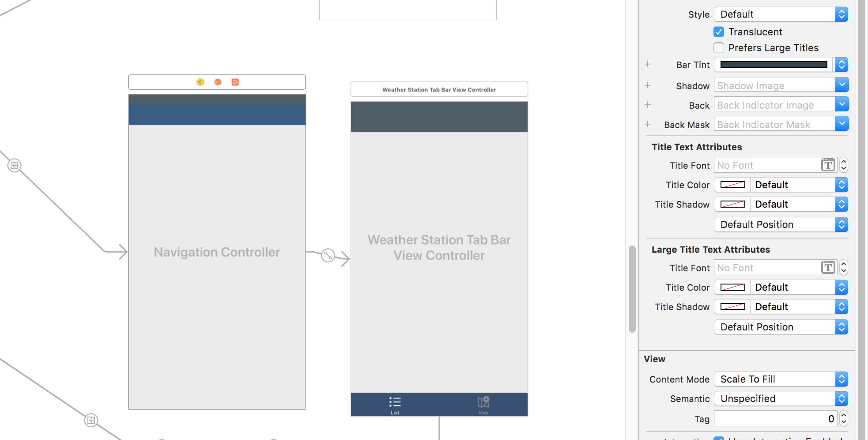The height and width of the screenshot is (440, 868).
Task: Click the Back Indicator Mask text field
Action: coord(774,124)
